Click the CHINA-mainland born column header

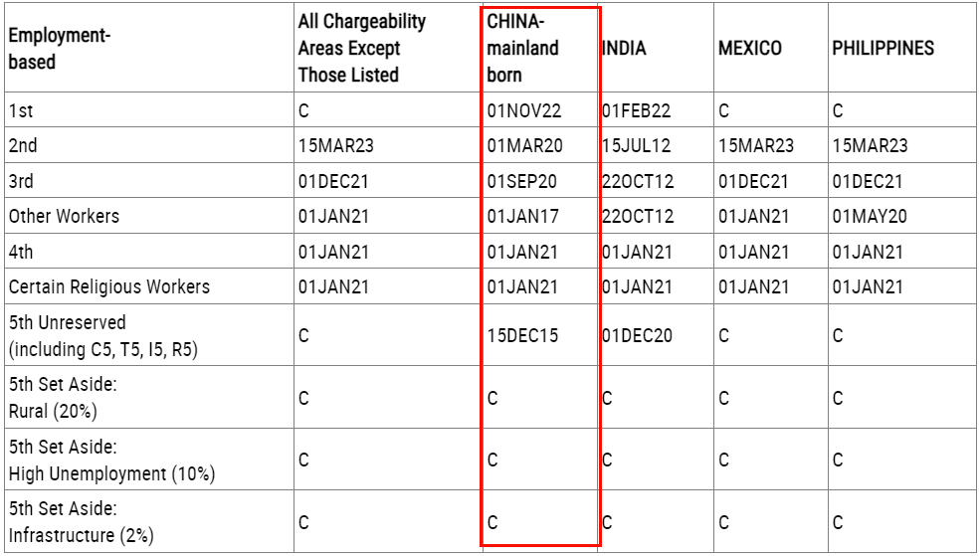click(523, 49)
